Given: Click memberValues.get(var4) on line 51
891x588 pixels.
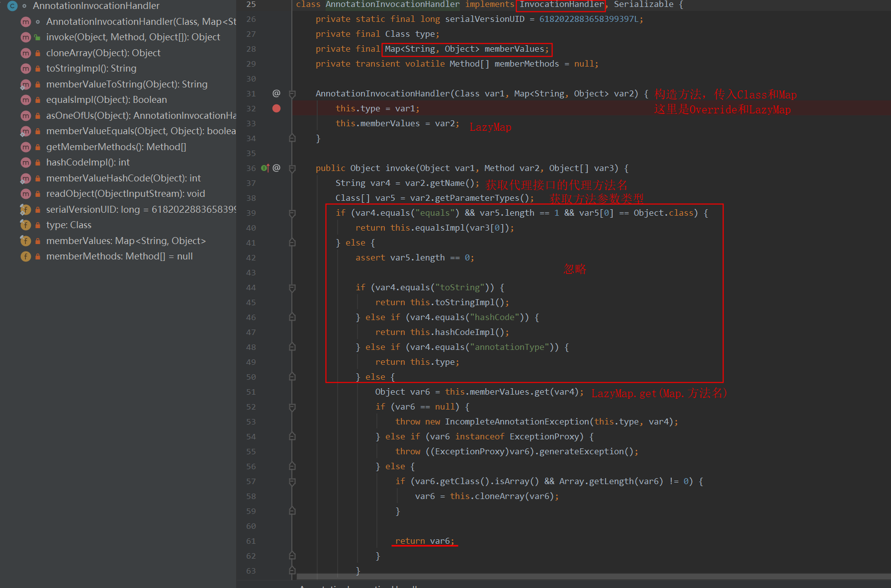Looking at the screenshot, I should point(524,392).
